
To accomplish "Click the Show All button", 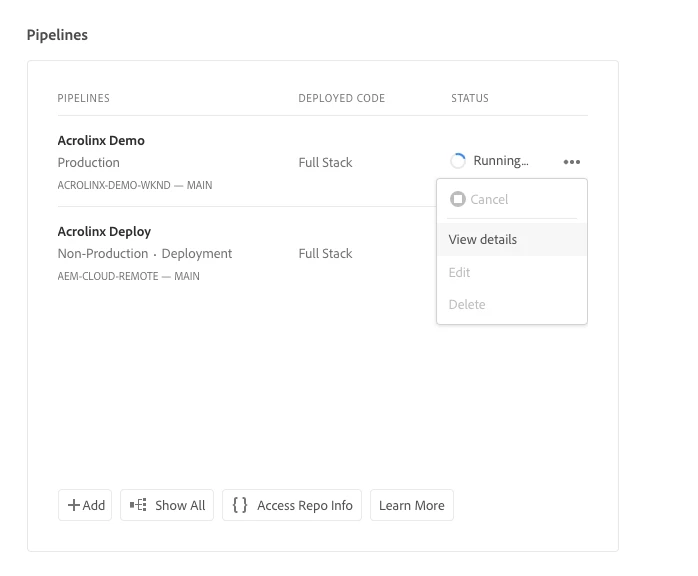I will [x=167, y=505].
